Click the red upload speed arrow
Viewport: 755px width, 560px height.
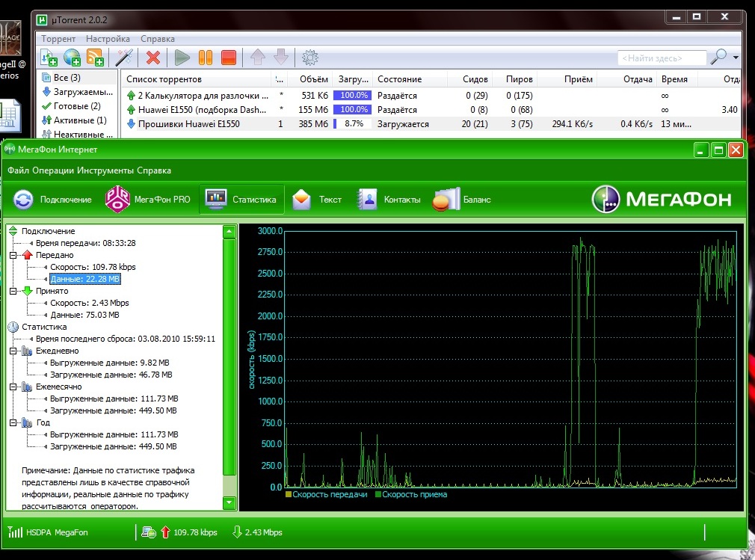(x=165, y=532)
